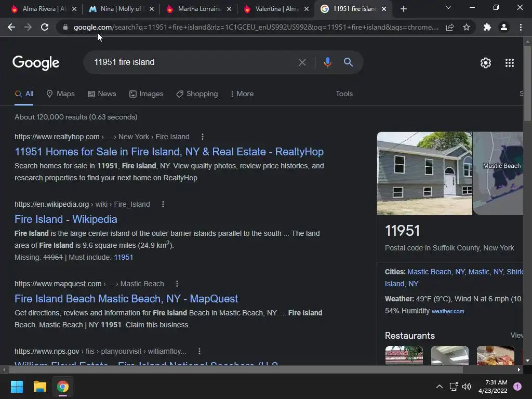The image size is (532, 399).
Task: Open network status tray icon
Action: pos(454,387)
